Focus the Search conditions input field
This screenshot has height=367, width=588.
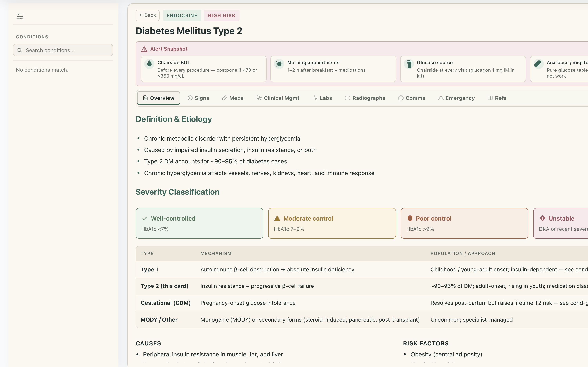click(63, 50)
